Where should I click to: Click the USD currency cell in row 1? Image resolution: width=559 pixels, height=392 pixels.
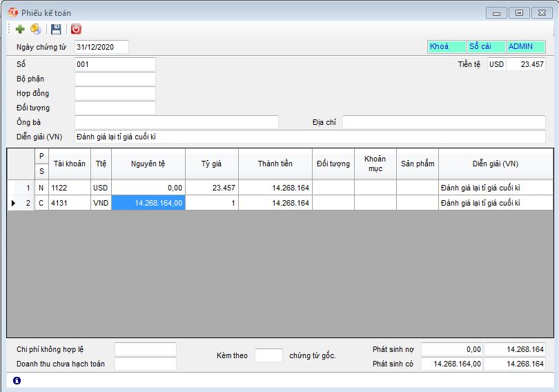(x=101, y=188)
